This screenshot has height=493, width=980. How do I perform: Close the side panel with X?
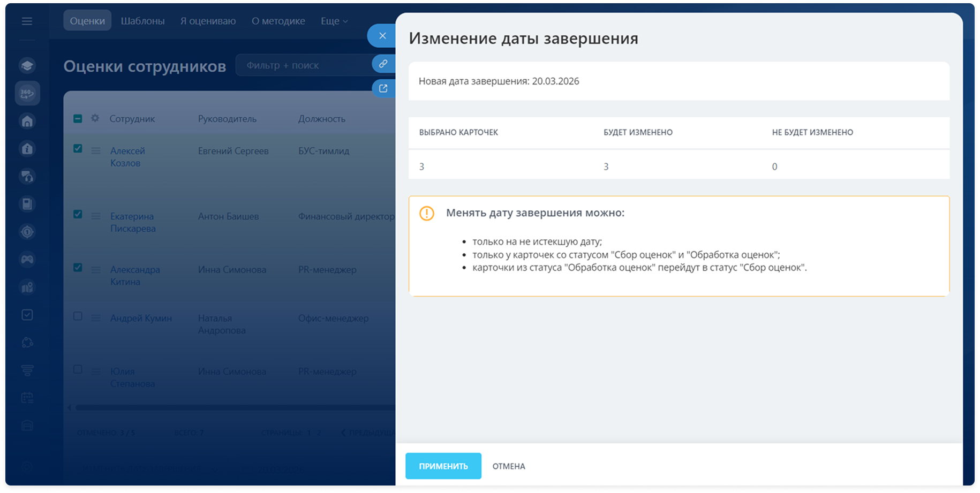382,36
